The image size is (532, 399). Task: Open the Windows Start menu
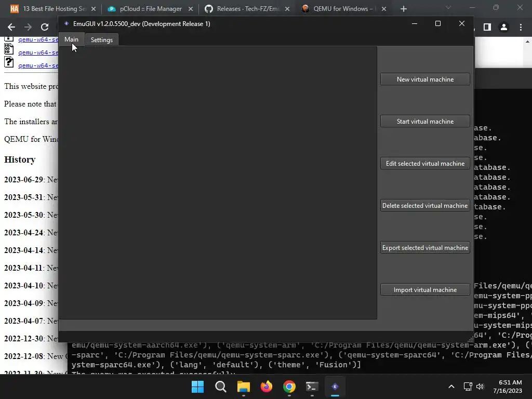click(198, 387)
